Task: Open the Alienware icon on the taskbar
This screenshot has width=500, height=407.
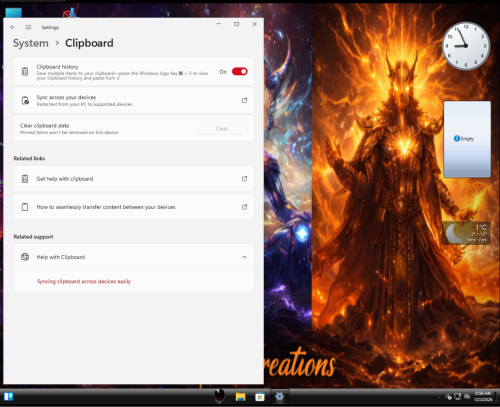Action: 219,396
